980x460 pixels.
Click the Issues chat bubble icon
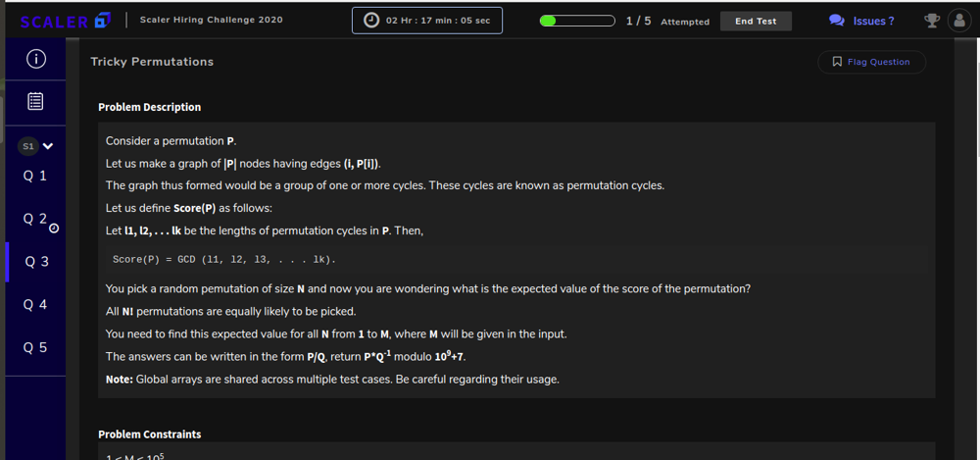click(836, 21)
